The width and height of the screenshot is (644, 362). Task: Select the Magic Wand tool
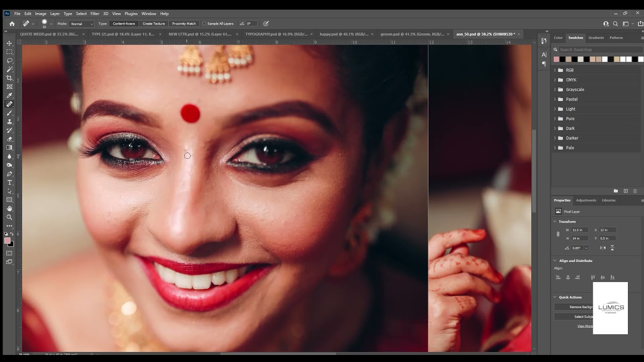[9, 69]
